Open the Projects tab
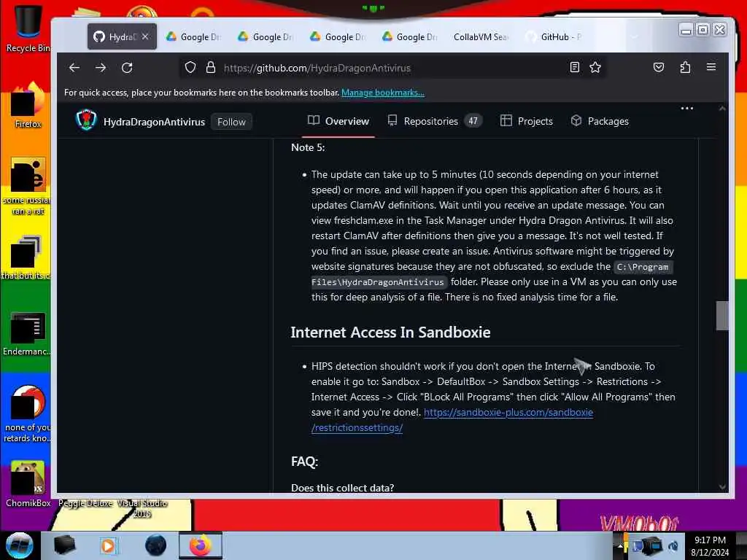The image size is (747, 560). pyautogui.click(x=527, y=121)
